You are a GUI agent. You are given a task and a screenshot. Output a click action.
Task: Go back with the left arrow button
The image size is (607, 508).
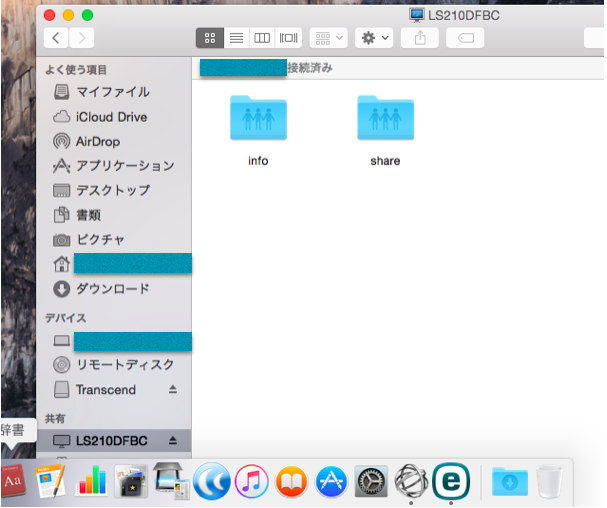coord(55,38)
